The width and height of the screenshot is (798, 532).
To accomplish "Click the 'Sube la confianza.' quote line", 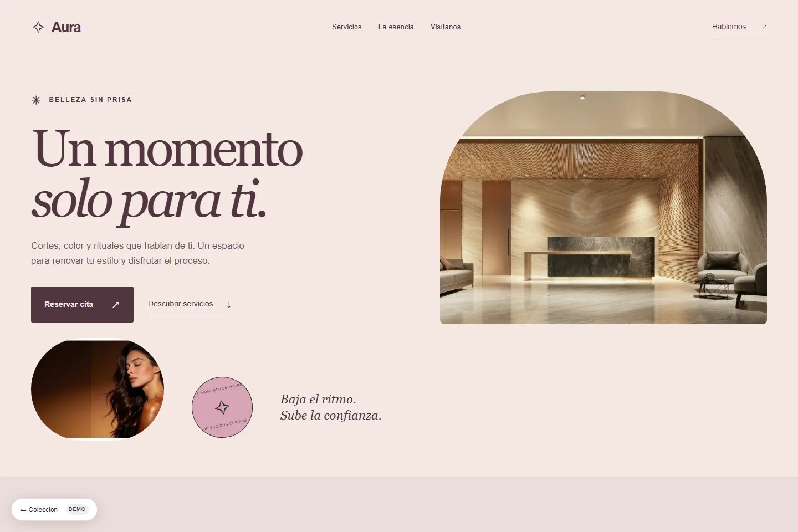I will point(331,415).
